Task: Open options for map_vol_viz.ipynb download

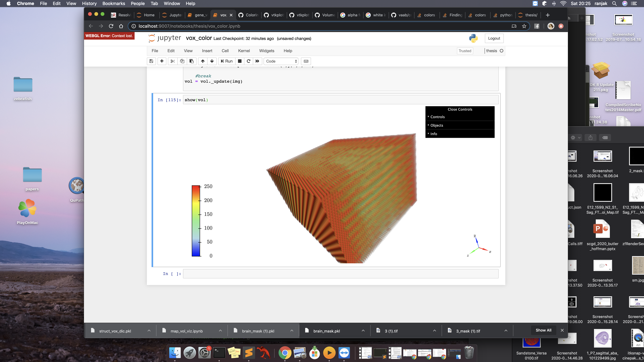Action: coord(220,331)
